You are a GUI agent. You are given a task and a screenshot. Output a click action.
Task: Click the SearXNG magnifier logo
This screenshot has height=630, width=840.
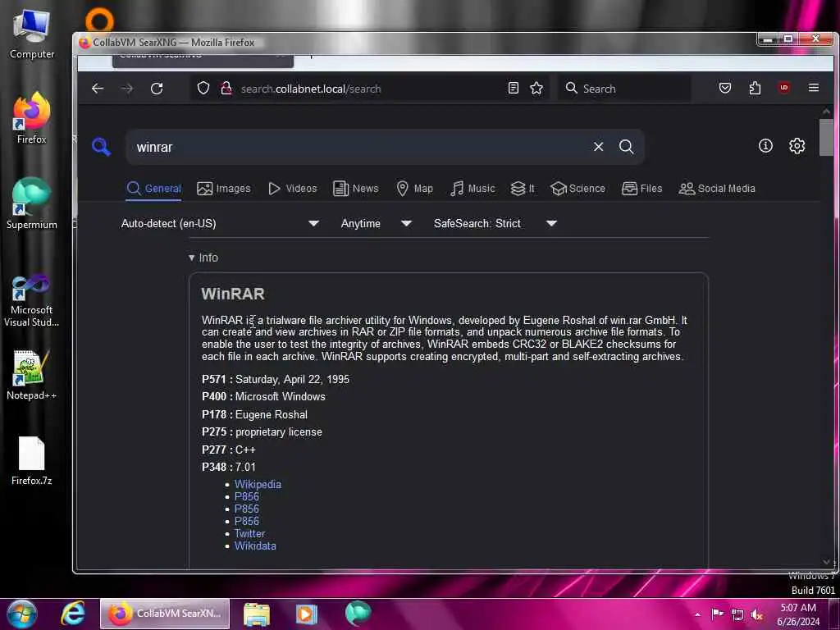[x=101, y=146]
